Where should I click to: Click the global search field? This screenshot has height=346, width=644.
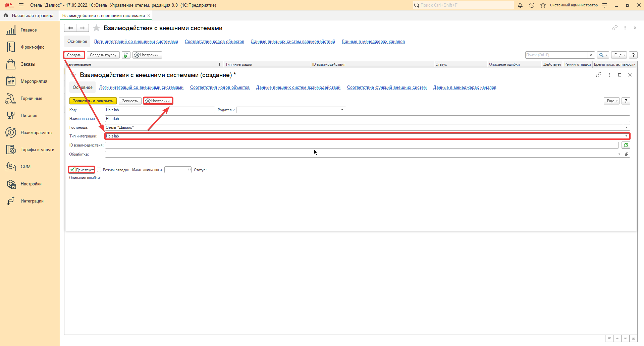(x=463, y=5)
